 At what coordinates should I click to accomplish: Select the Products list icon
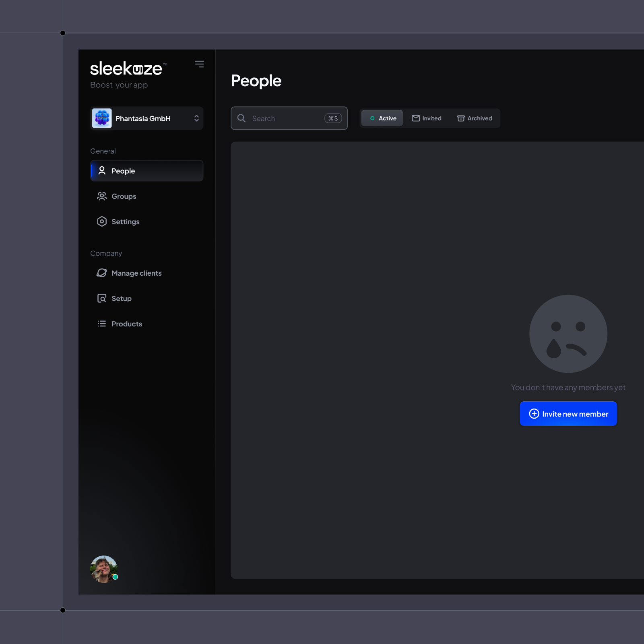pyautogui.click(x=102, y=324)
